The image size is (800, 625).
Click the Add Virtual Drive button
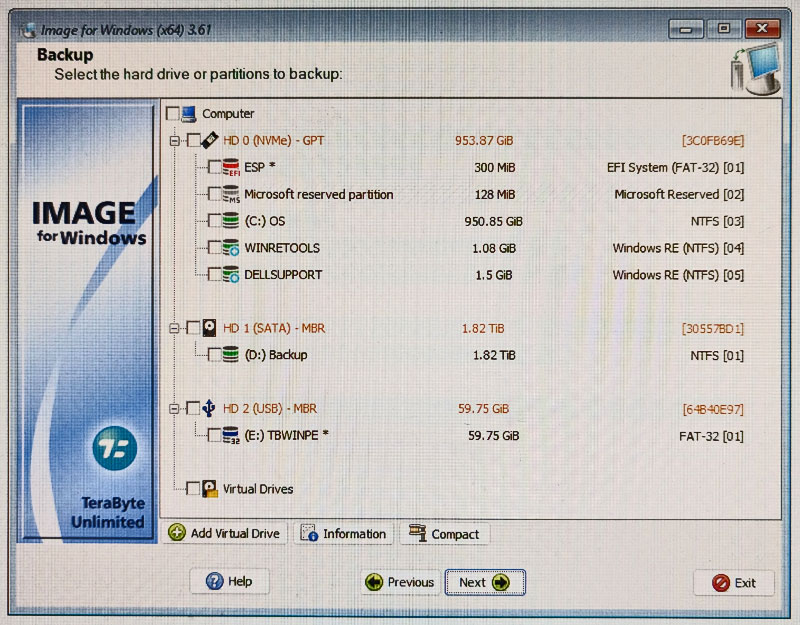(224, 534)
